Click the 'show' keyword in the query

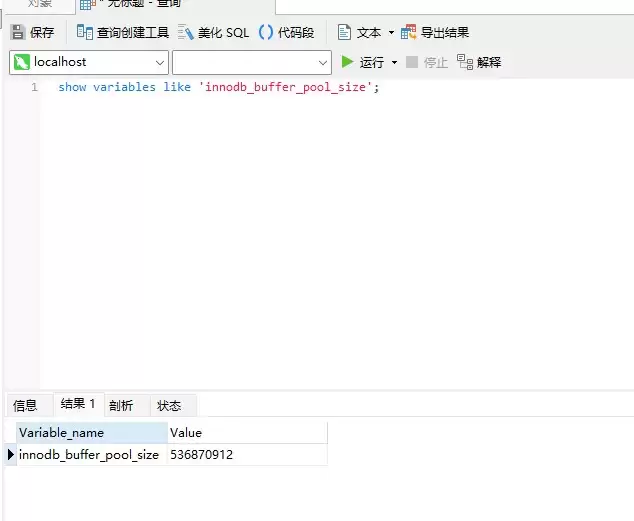tap(72, 87)
